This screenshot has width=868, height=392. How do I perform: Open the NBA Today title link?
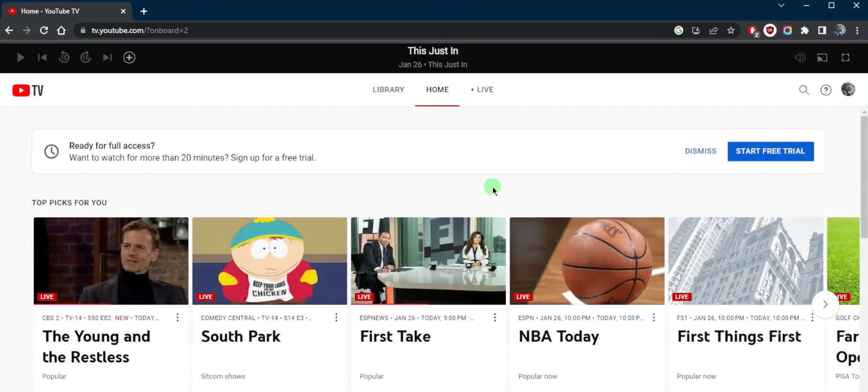pos(559,336)
